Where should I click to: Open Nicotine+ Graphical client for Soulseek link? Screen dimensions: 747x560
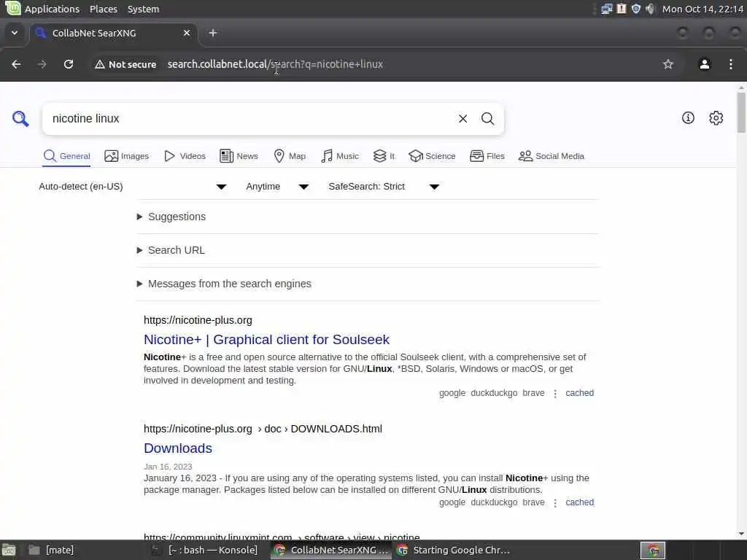[266, 340]
